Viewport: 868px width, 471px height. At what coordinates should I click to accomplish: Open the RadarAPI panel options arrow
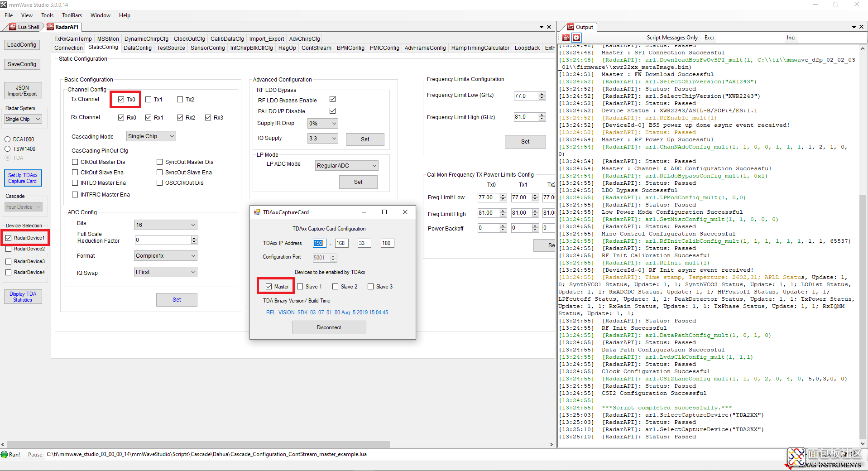click(542, 27)
